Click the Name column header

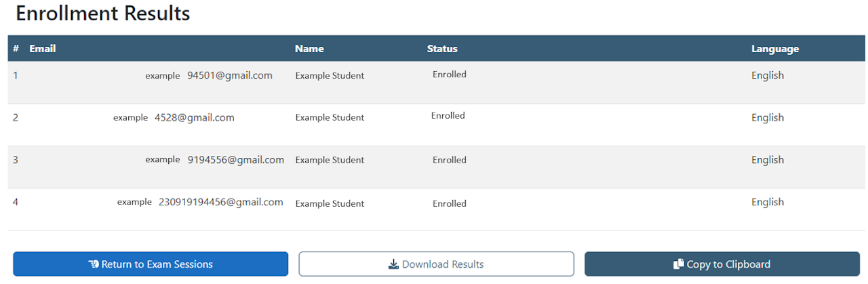click(x=309, y=49)
